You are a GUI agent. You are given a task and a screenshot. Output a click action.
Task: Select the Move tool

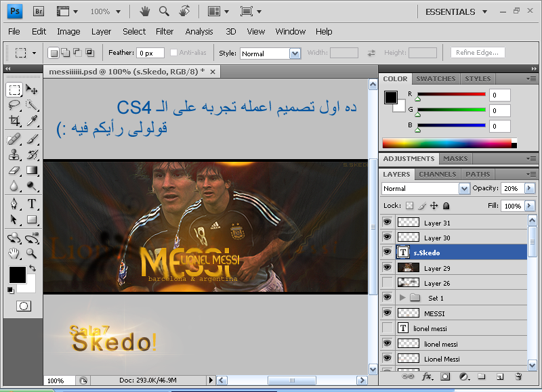[x=32, y=90]
